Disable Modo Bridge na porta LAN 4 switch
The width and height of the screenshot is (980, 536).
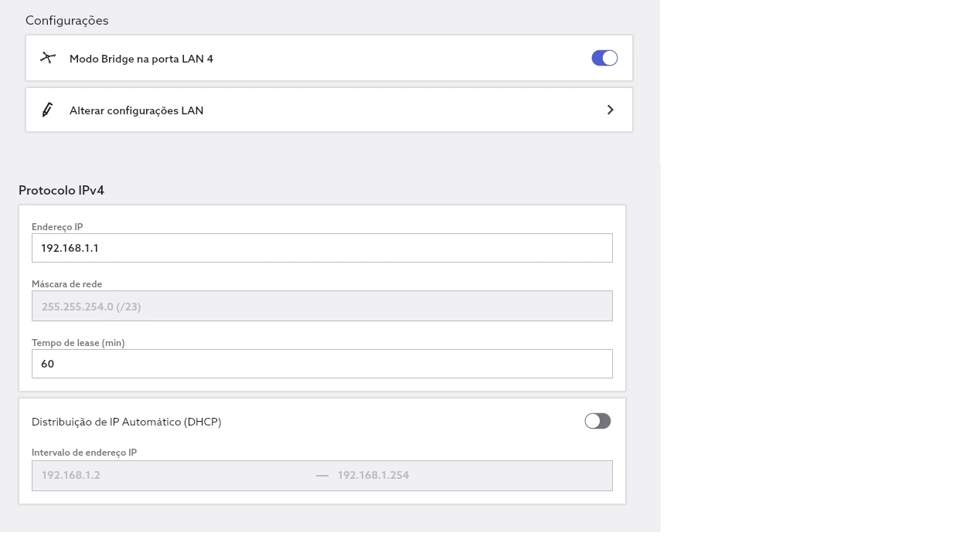[604, 58]
